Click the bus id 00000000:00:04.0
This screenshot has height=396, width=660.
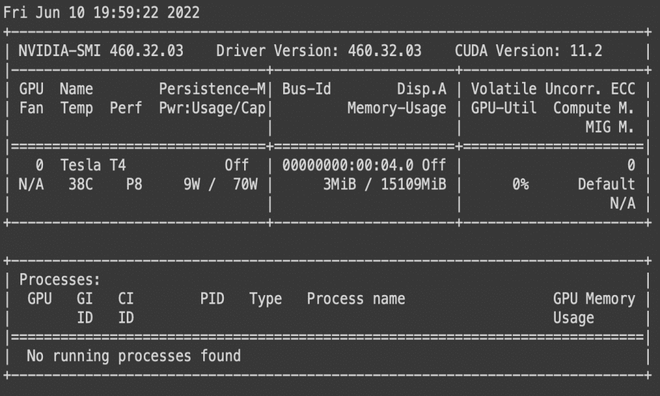pyautogui.click(x=348, y=165)
